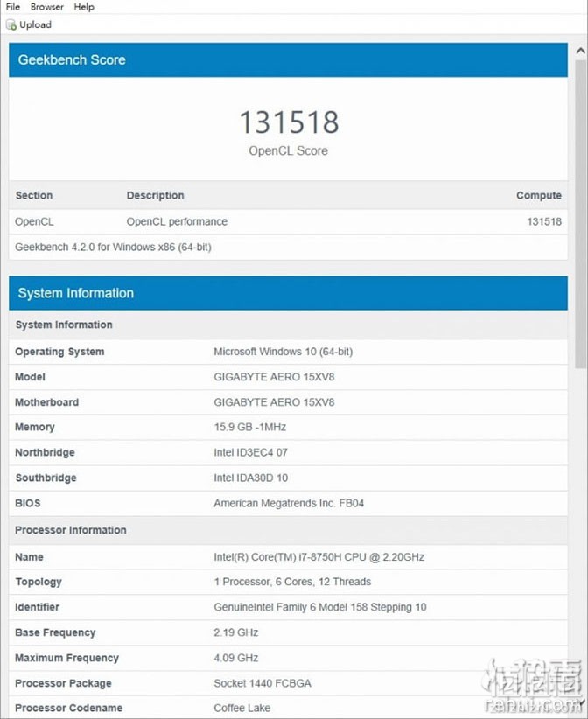Click the Operating System label
Viewport: 588px width, 719px height.
(x=59, y=352)
